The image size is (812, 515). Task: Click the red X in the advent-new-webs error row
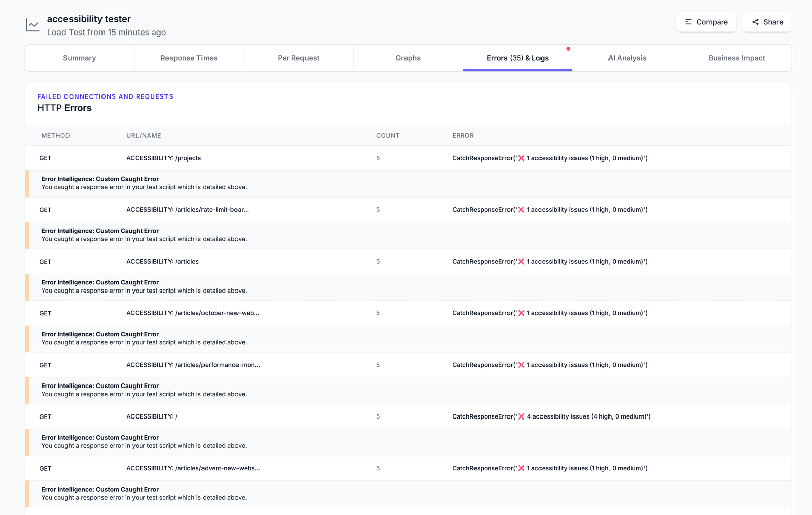coord(522,468)
